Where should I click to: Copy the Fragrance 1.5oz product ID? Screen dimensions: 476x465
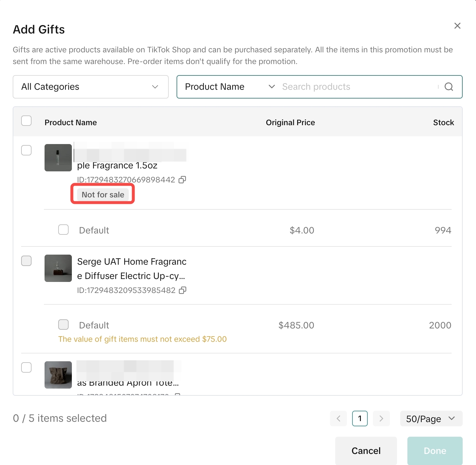tap(182, 180)
